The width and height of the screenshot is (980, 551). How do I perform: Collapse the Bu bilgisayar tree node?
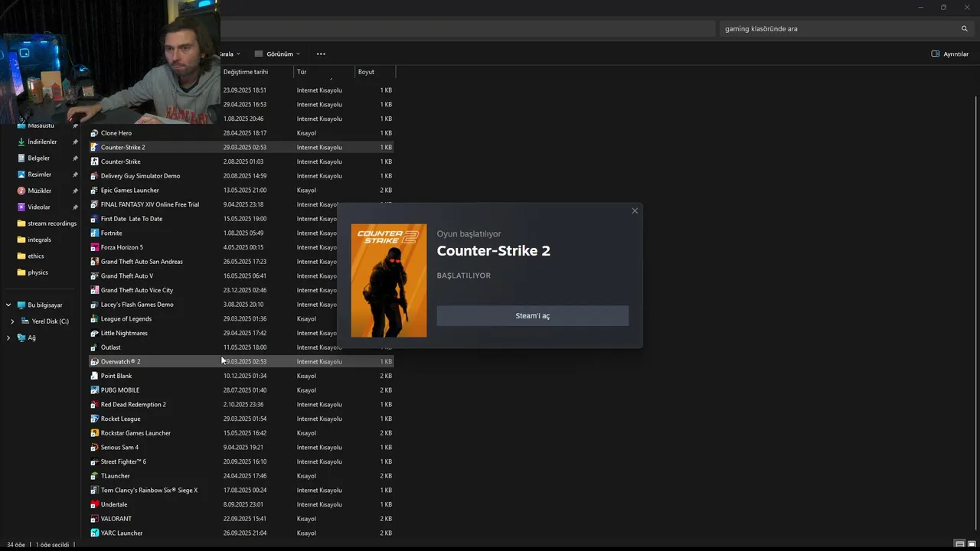pos(8,305)
